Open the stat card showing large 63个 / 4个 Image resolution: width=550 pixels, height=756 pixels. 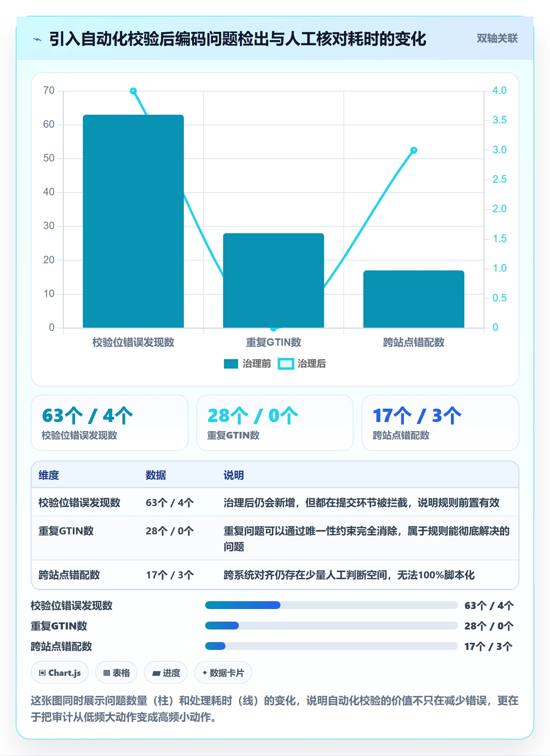[110, 423]
